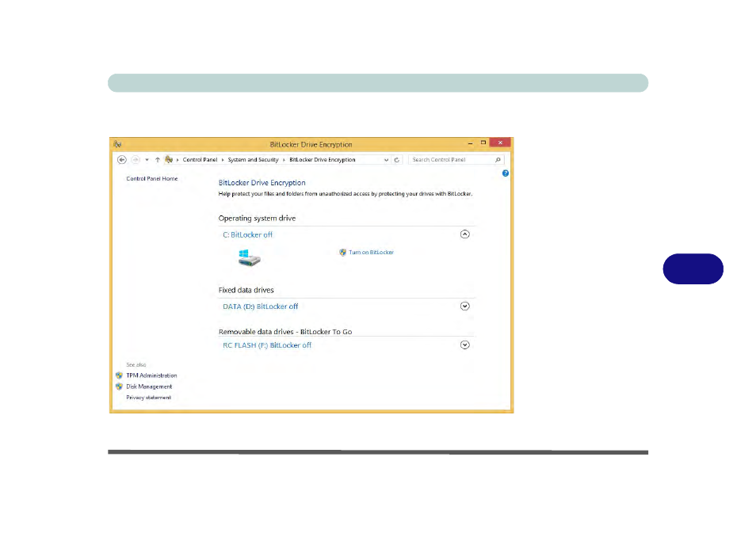Click the search magnifier icon
The height and width of the screenshot is (533, 756).
[498, 159]
